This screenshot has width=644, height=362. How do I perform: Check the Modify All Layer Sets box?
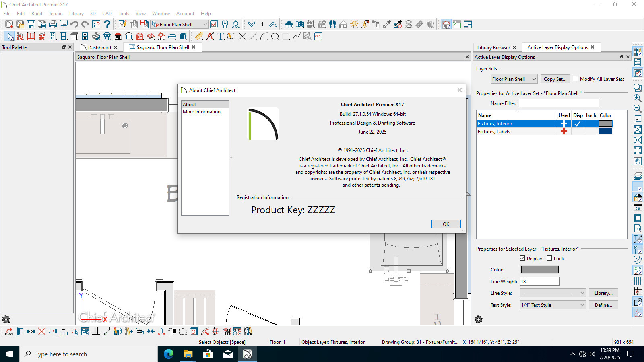(x=576, y=79)
